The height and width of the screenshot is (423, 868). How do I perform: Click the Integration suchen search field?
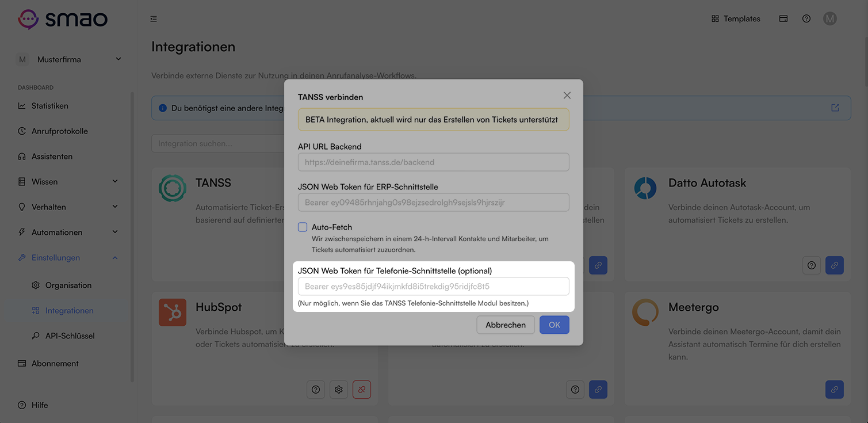click(x=218, y=143)
